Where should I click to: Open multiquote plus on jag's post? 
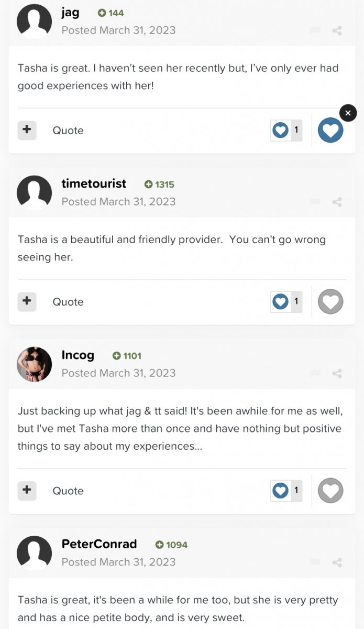[27, 130]
